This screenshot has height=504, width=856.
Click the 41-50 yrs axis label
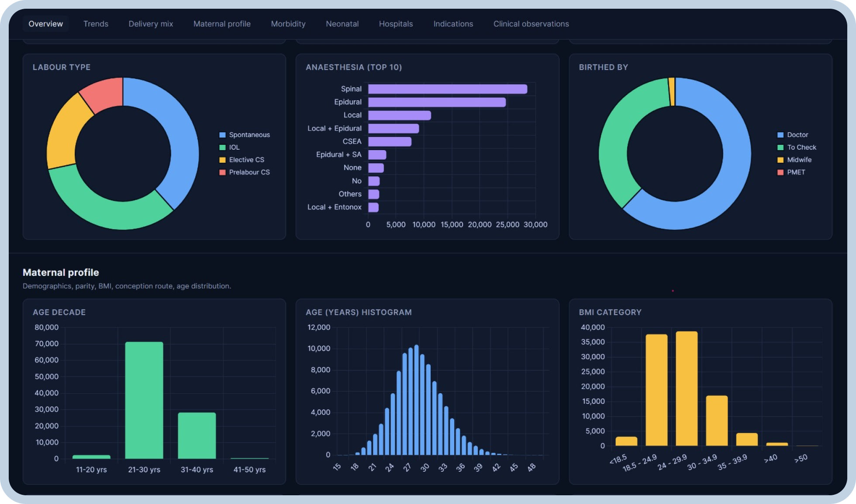tap(249, 470)
